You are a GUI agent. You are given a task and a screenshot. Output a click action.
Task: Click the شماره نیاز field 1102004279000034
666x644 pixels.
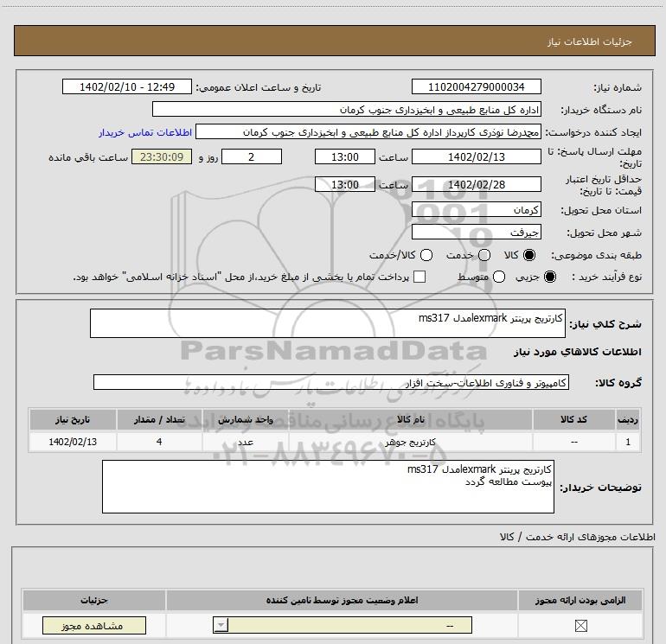pos(476,87)
